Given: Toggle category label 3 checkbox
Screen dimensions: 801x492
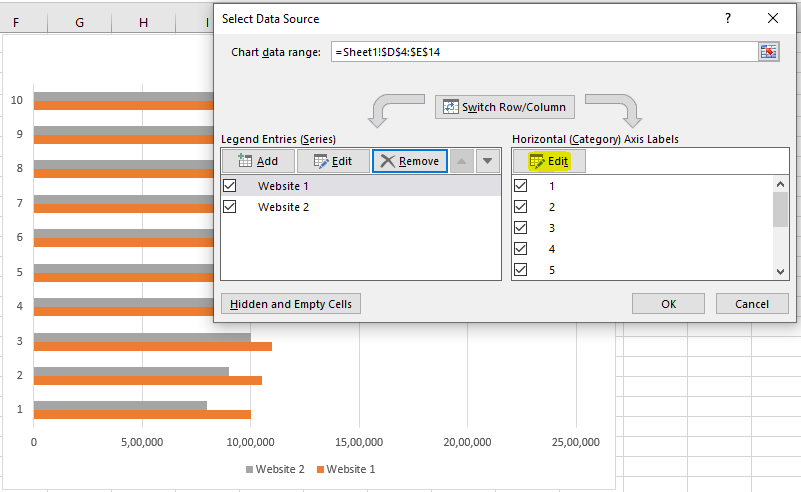Looking at the screenshot, I should click(x=520, y=228).
